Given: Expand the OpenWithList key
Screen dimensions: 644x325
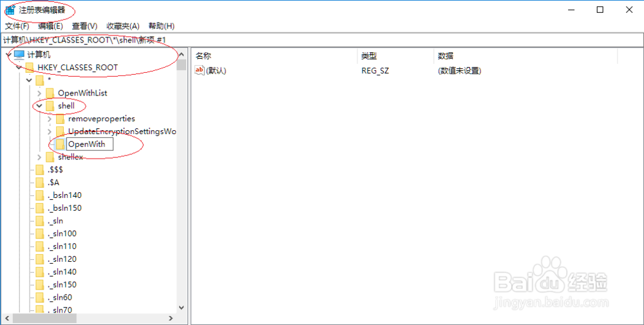Looking at the screenshot, I should tap(39, 93).
